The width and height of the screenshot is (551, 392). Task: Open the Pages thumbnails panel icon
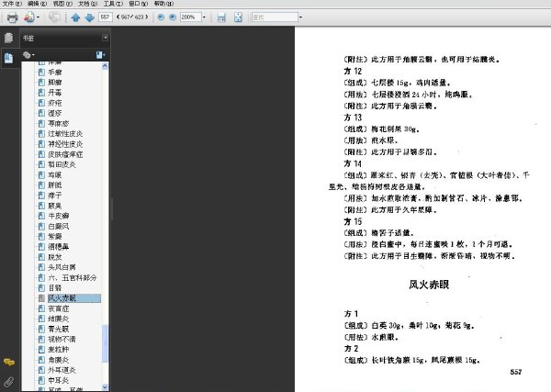pos(9,38)
